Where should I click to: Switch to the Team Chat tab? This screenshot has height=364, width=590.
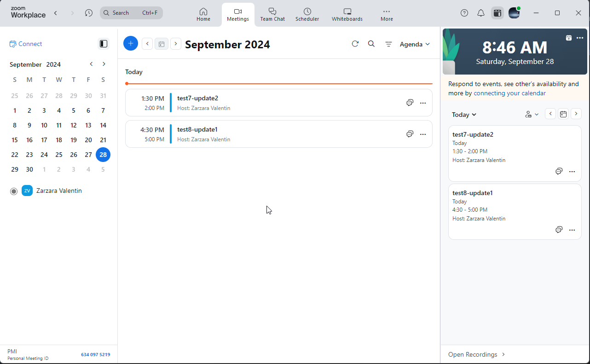tap(272, 14)
